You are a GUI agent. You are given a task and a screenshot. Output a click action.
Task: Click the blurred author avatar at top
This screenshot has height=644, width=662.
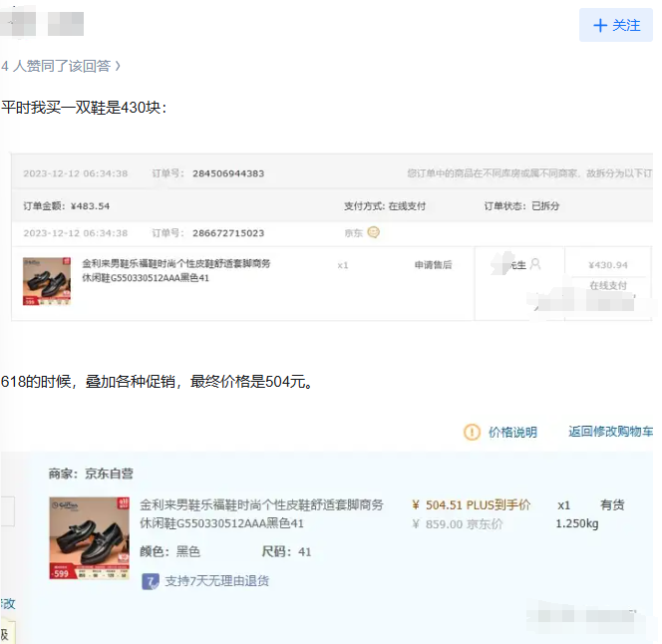click(21, 22)
